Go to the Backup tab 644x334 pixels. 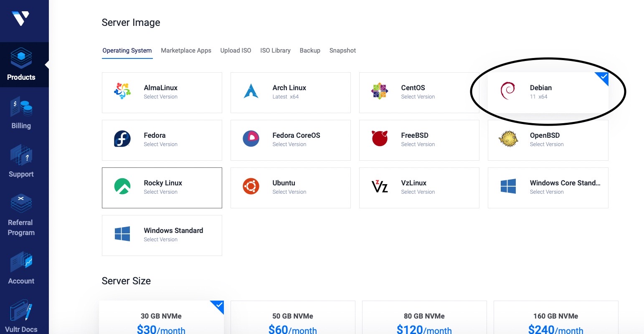pos(310,51)
